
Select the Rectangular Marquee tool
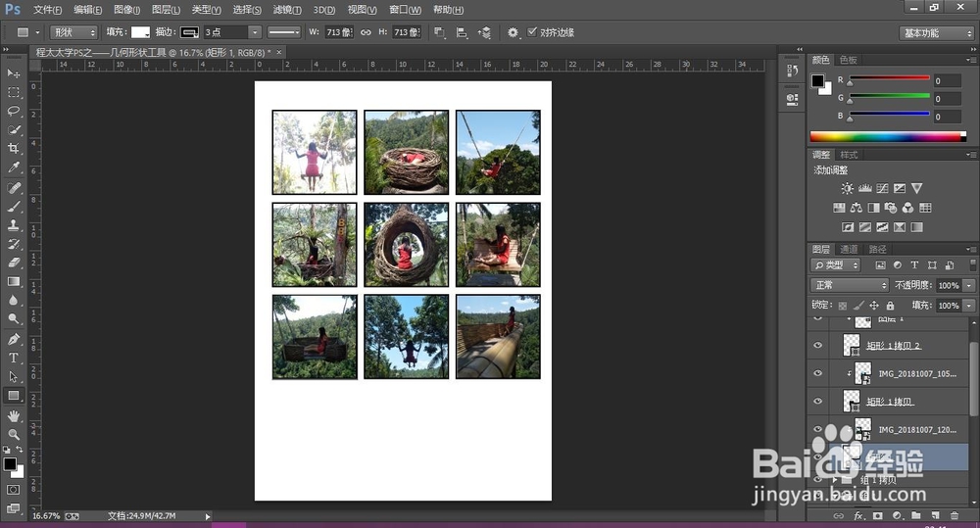13,92
